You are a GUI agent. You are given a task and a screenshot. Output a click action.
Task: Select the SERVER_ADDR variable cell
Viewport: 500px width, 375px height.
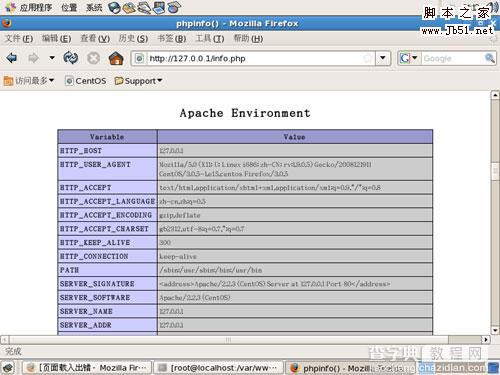coord(107,325)
